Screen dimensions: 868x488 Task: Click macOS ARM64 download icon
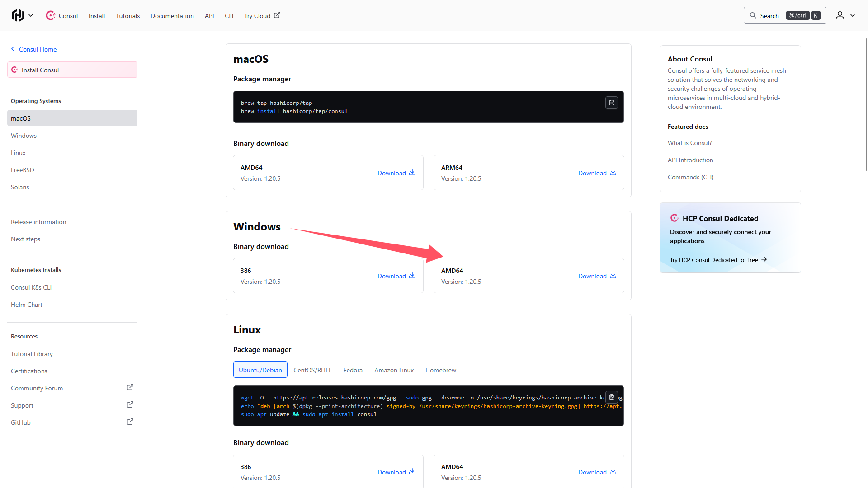pyautogui.click(x=613, y=173)
